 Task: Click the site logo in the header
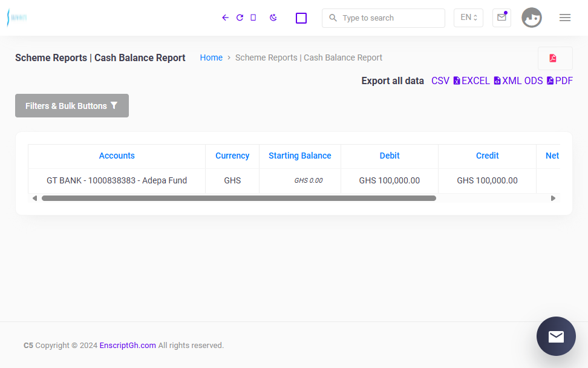17,18
